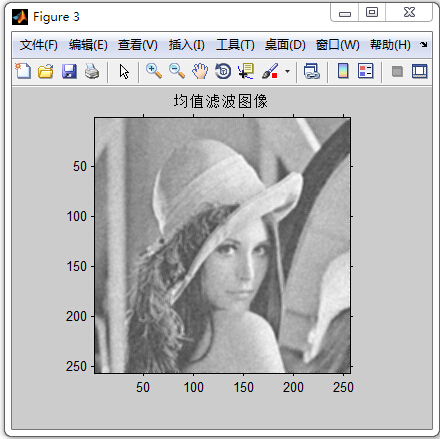The width and height of the screenshot is (440, 439).
Task: Click the New Figure toolbar icon
Action: coord(23,71)
